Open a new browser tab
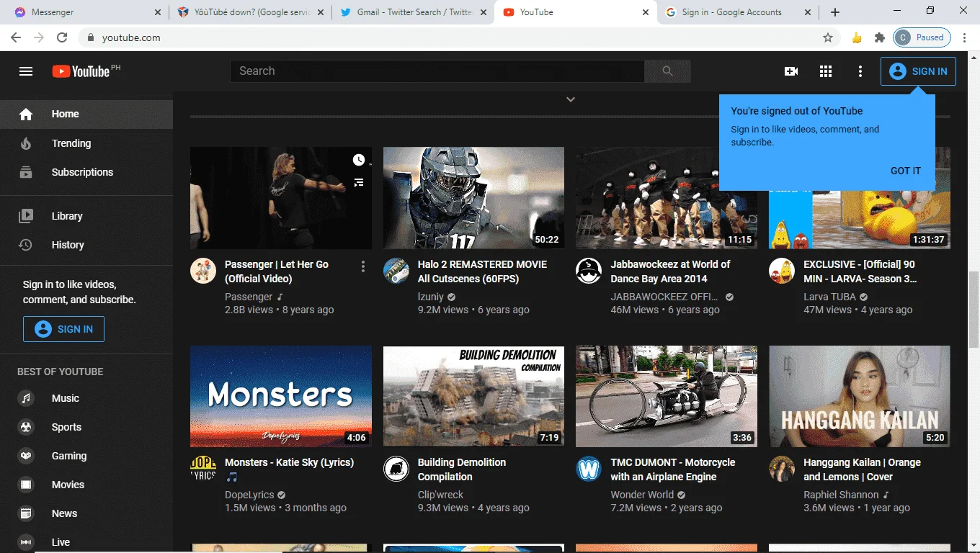The width and height of the screenshot is (980, 553). pos(835,12)
